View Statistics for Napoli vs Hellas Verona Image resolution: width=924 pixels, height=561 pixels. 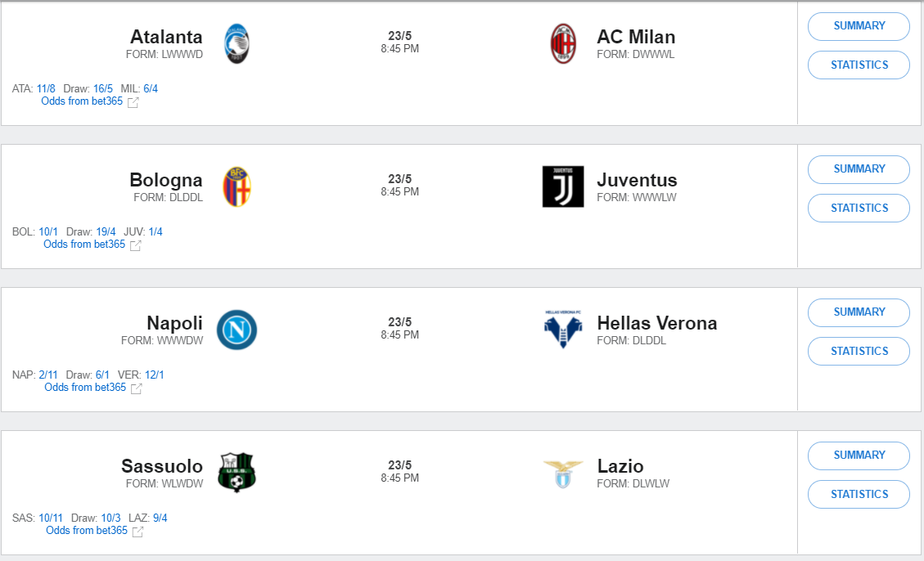[859, 352]
